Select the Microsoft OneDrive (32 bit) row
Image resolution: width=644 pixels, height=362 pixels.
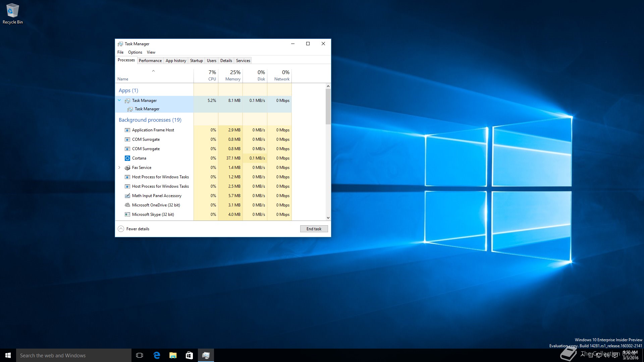click(204, 205)
